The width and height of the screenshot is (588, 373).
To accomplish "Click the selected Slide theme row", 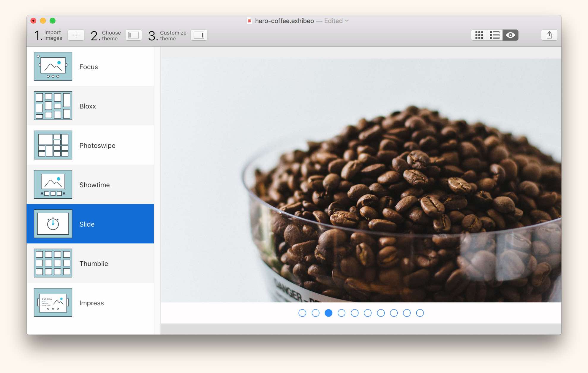I will [x=90, y=224].
